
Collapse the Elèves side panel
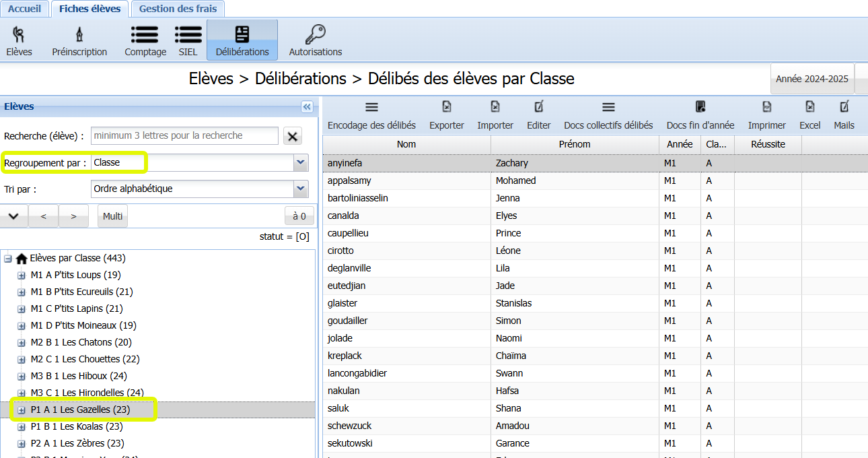[307, 106]
